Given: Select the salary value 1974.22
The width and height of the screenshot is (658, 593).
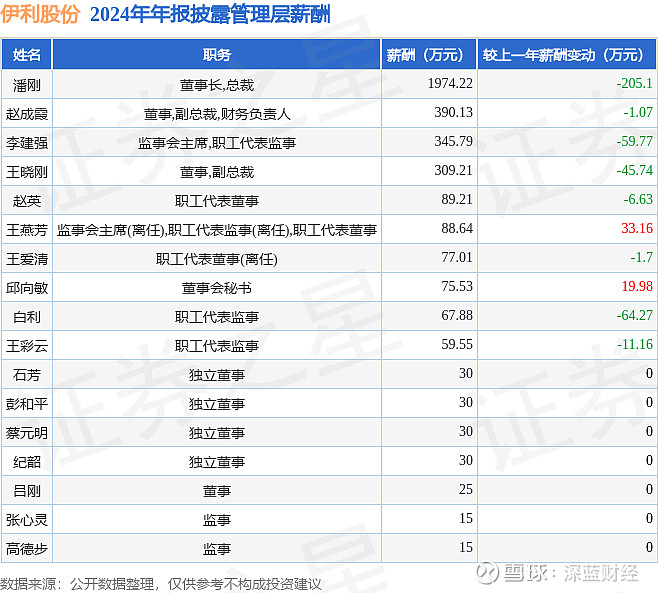Looking at the screenshot, I should point(450,84).
